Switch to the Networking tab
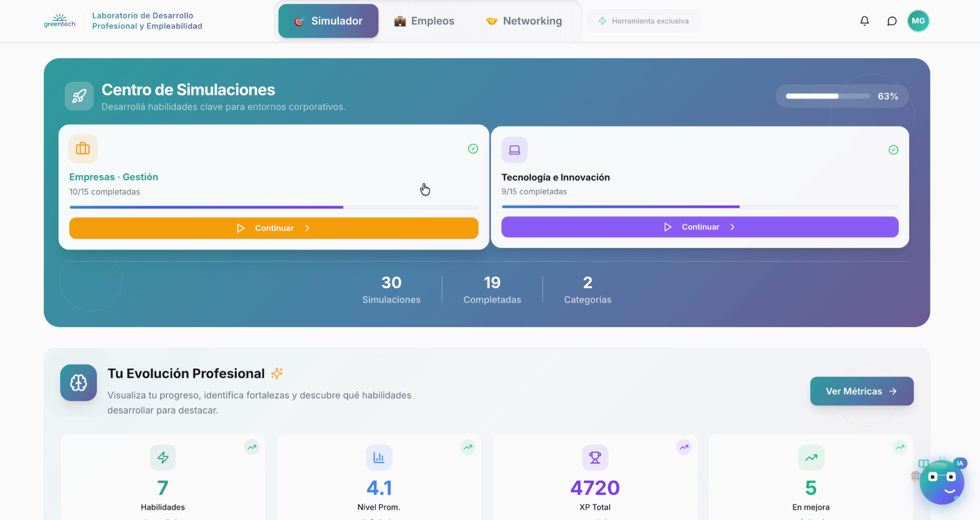 (x=524, y=21)
